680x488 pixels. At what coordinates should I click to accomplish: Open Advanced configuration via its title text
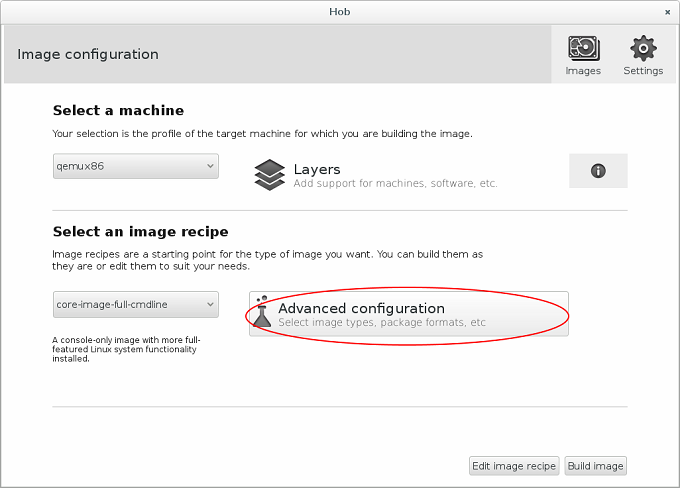[361, 308]
